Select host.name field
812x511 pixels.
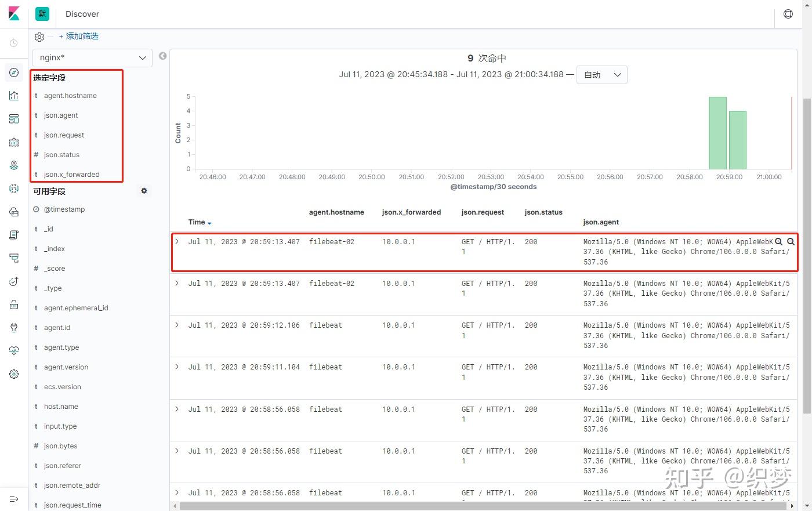click(61, 407)
